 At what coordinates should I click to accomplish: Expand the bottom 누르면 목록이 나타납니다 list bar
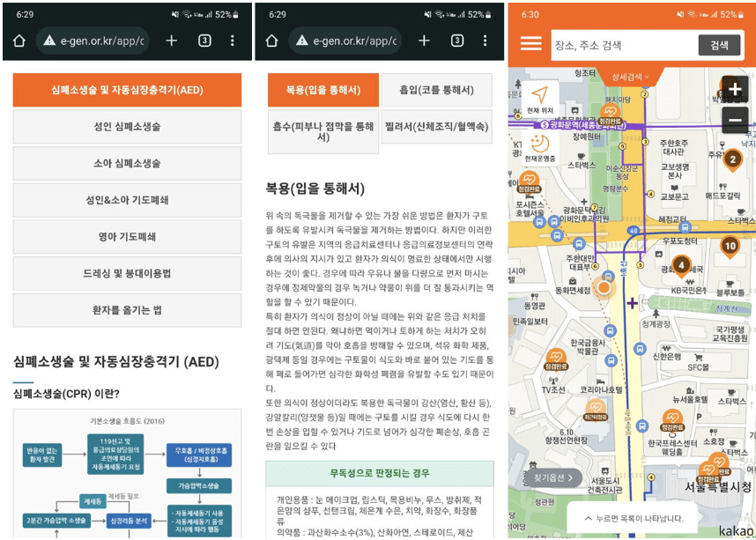633,518
